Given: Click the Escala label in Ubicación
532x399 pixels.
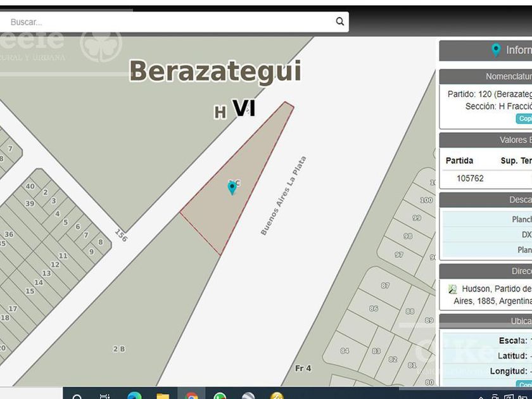Looking at the screenshot, I should [x=514, y=341].
